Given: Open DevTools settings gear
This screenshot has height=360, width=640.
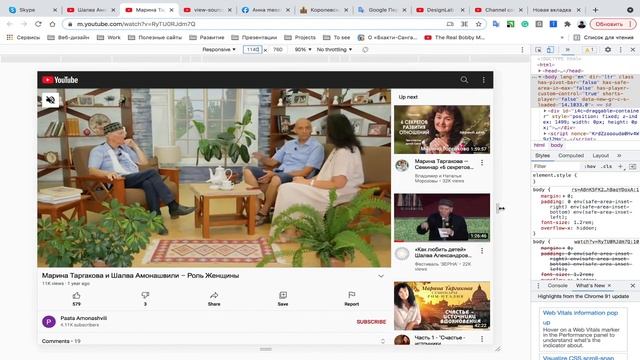Looking at the screenshot, I should coord(608,49).
